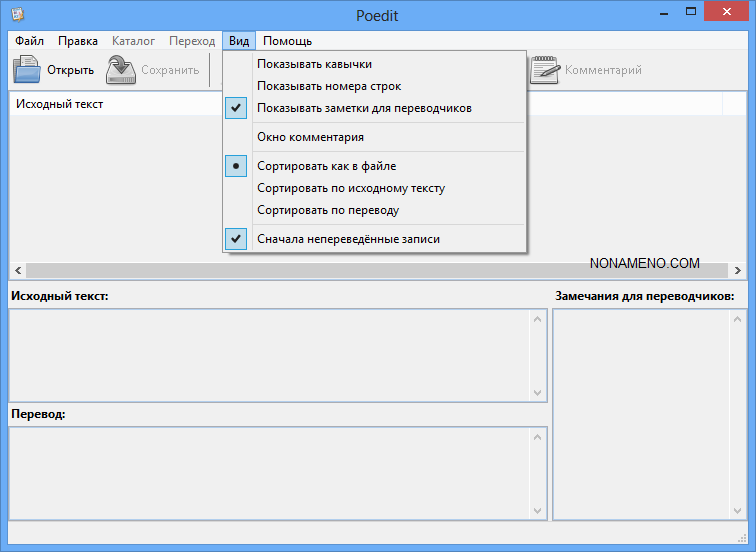Click the Открыть folder icon in toolbar
The image size is (756, 552).
[x=27, y=70]
